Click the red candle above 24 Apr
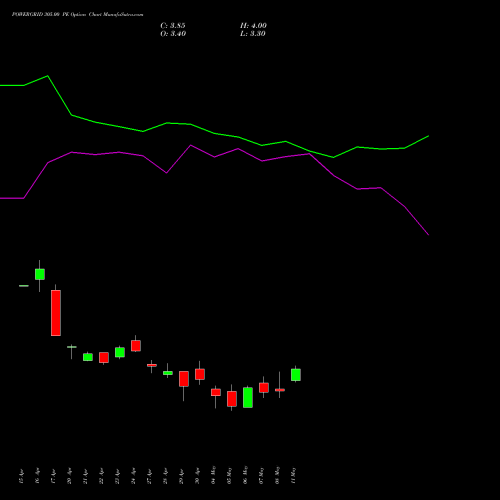Viewport: 500px width, 500px height. (136, 346)
